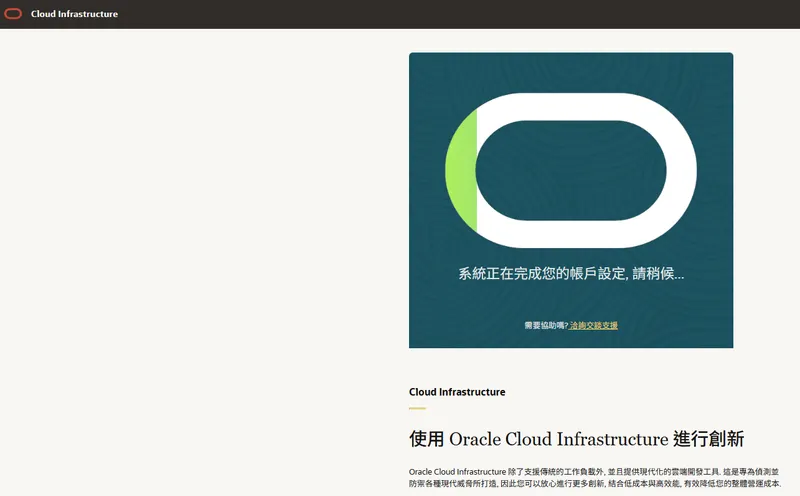Click the Cloud Infrastructure header title
Image resolution: width=800 pixels, height=496 pixels.
(x=74, y=14)
